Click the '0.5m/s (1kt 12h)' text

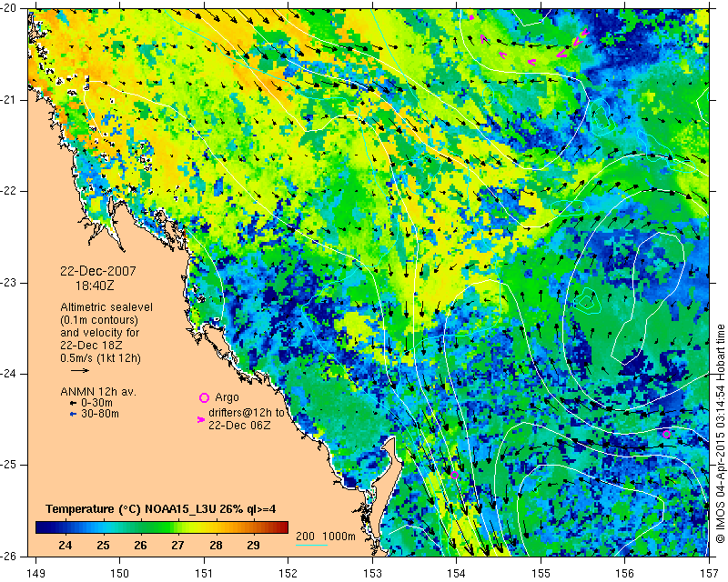tap(100, 358)
